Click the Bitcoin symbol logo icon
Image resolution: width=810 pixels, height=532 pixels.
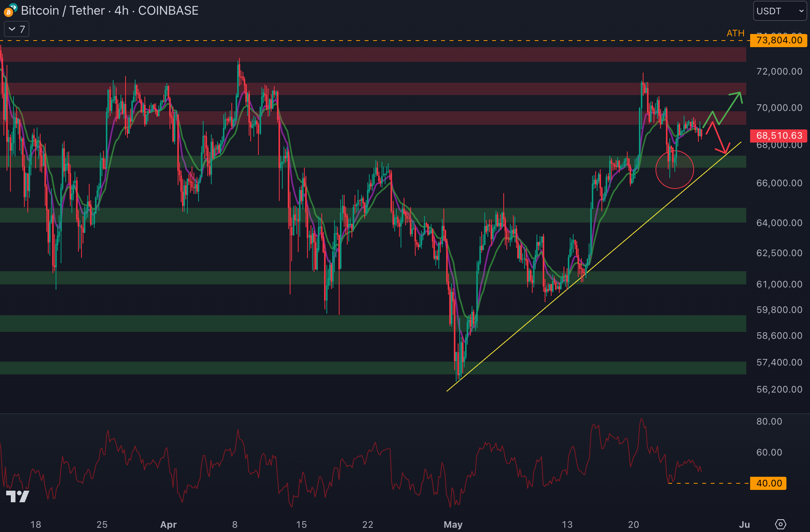click(x=8, y=12)
